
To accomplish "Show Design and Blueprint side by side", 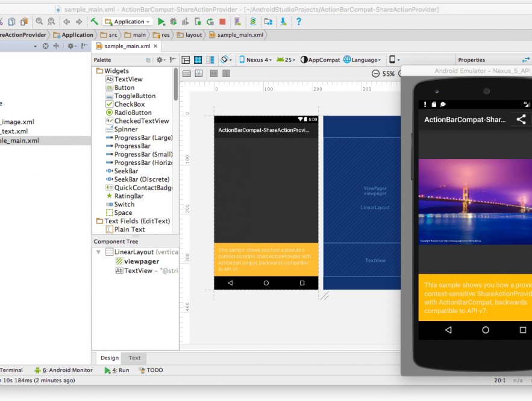I will 210,60.
